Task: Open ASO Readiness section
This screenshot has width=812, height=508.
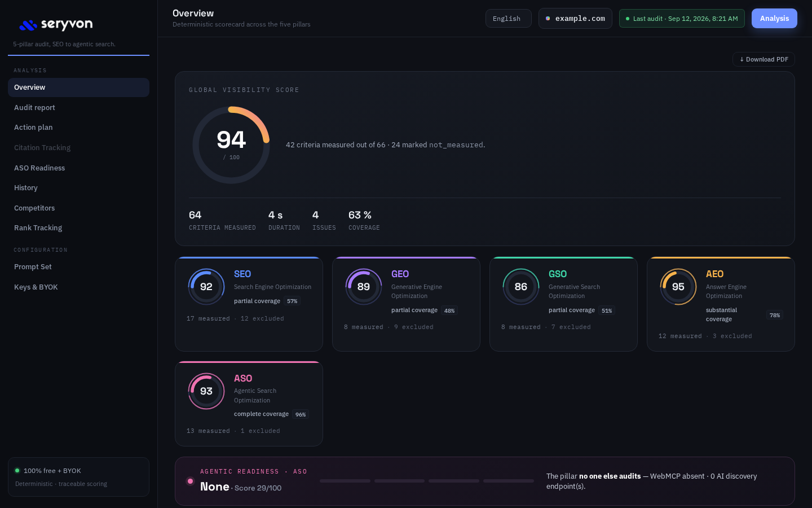Action: 78,168
